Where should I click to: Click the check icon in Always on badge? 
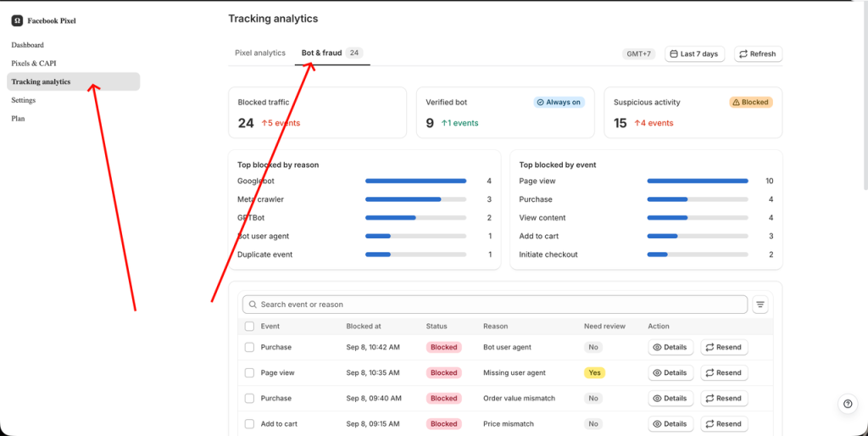540,103
